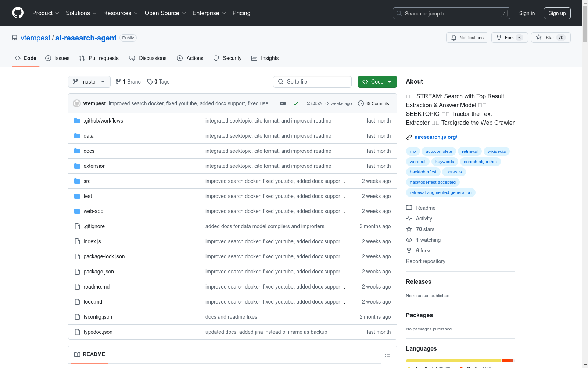Expand the Open Source menu
This screenshot has height=368, width=588.
[x=165, y=13]
